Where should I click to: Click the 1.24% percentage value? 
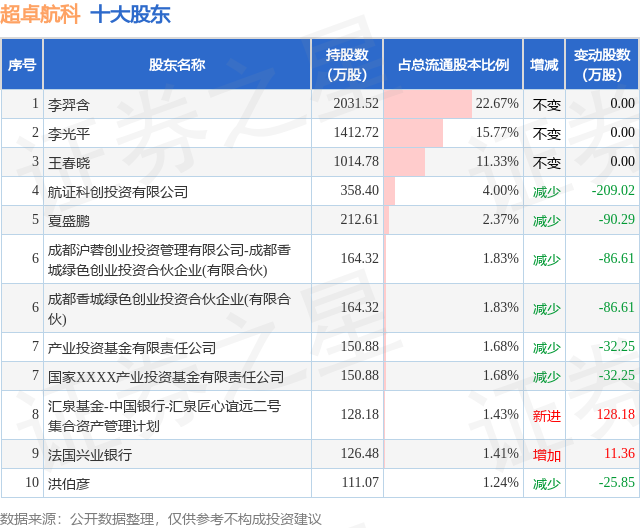500,482
